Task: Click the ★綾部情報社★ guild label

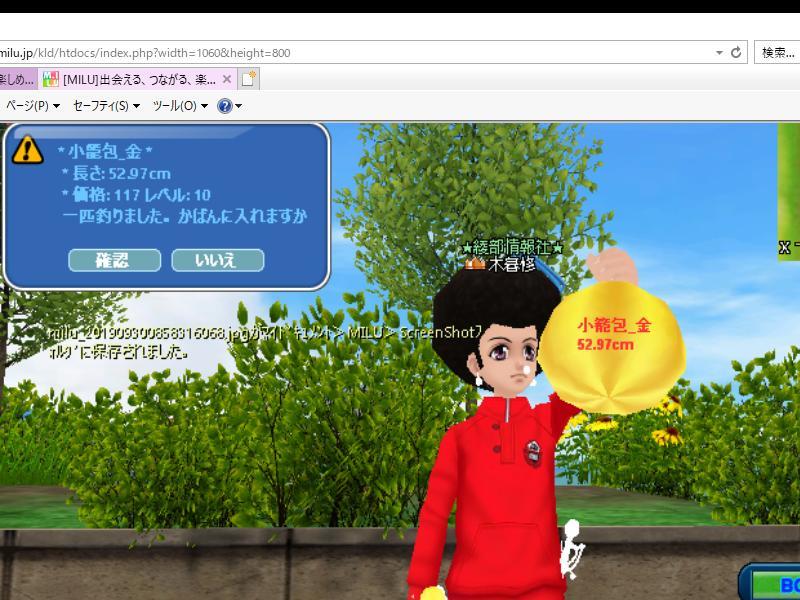Action: tap(512, 248)
